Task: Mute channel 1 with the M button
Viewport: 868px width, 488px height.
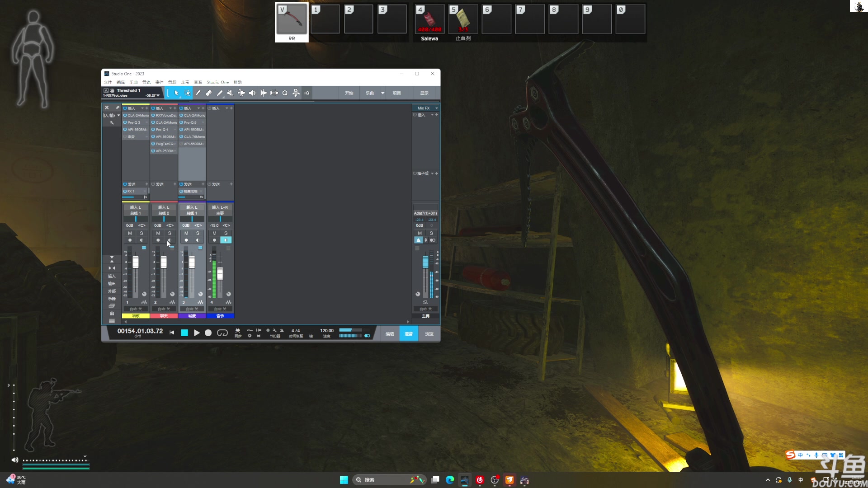Action: point(130,233)
